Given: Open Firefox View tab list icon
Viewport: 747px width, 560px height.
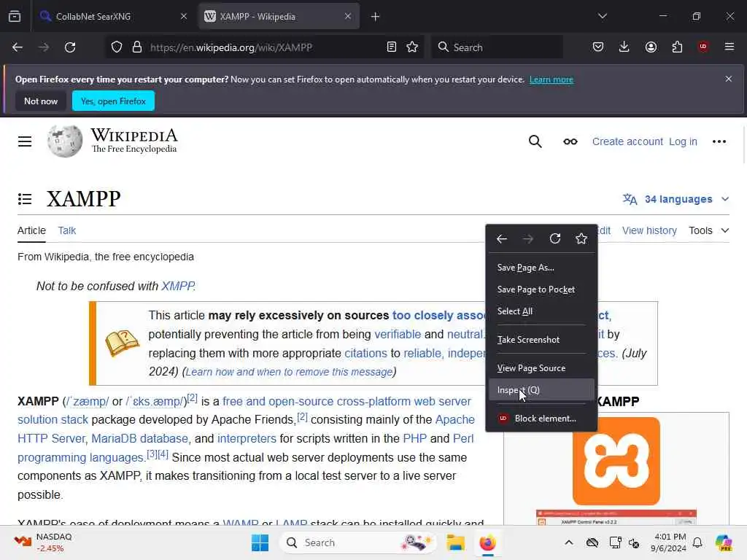Looking at the screenshot, I should point(15,16).
